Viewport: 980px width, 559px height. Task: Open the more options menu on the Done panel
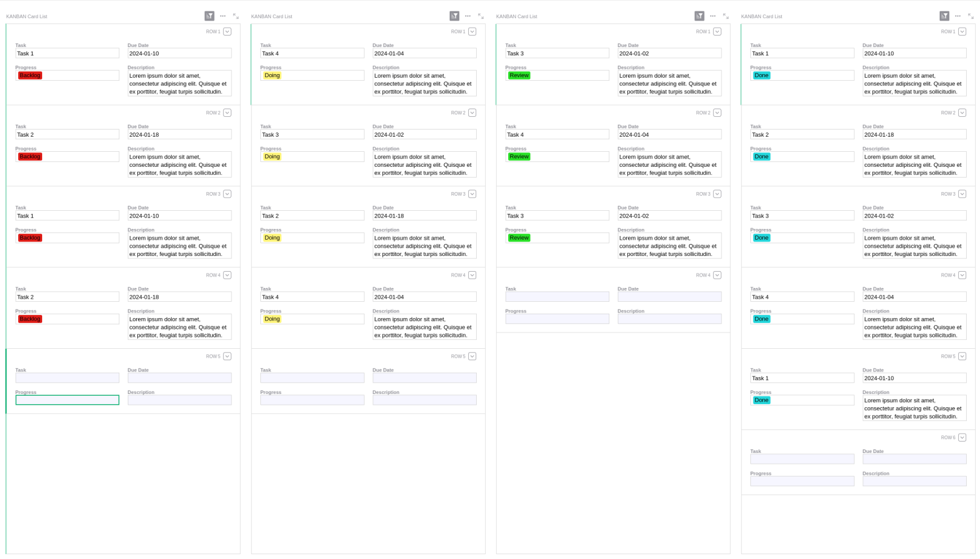pyautogui.click(x=957, y=16)
